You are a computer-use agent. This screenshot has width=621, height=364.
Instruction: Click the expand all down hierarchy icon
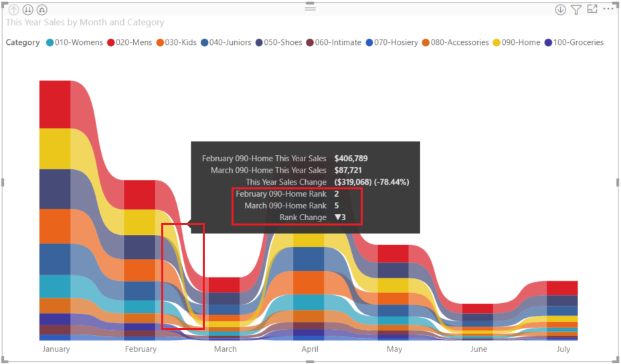point(41,9)
